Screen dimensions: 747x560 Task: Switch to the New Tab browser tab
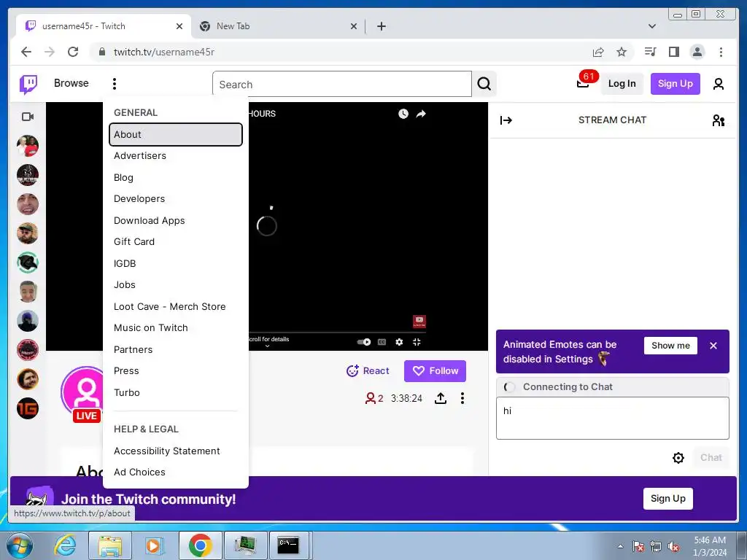279,26
